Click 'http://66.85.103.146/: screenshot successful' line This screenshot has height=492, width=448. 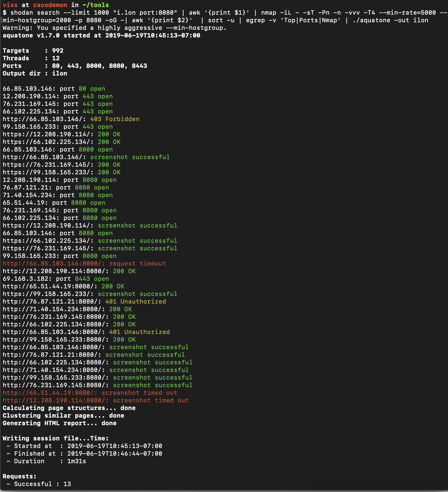[x=86, y=157]
